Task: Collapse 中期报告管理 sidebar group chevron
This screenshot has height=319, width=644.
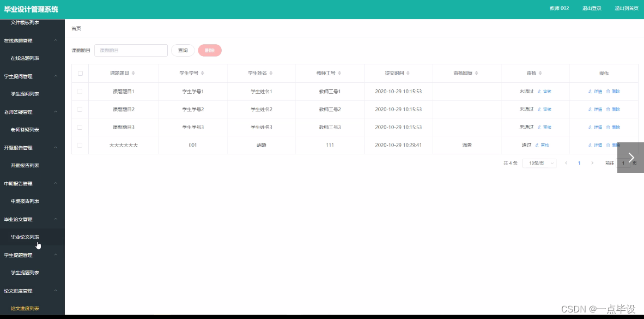Action: tap(56, 183)
